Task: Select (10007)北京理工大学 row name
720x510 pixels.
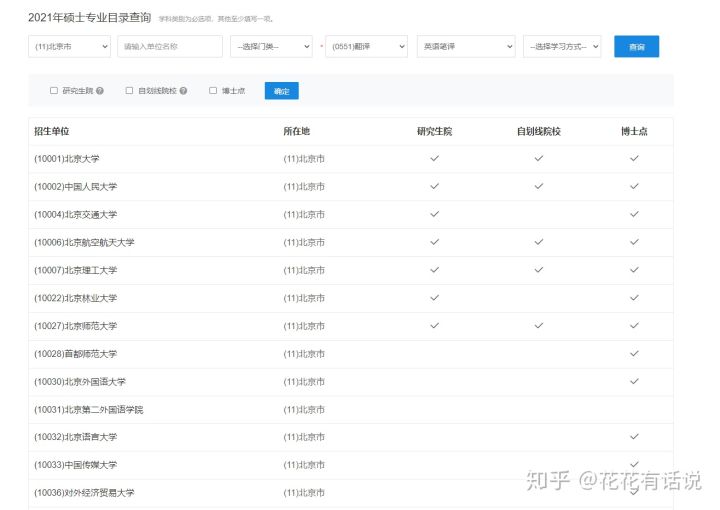Action: click(x=75, y=270)
